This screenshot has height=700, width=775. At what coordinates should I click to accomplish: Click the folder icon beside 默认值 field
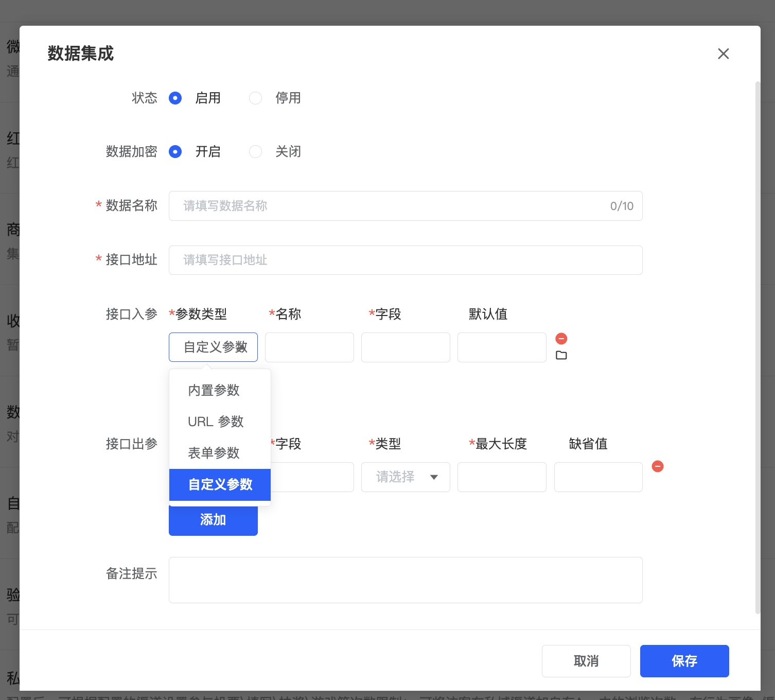(561, 355)
